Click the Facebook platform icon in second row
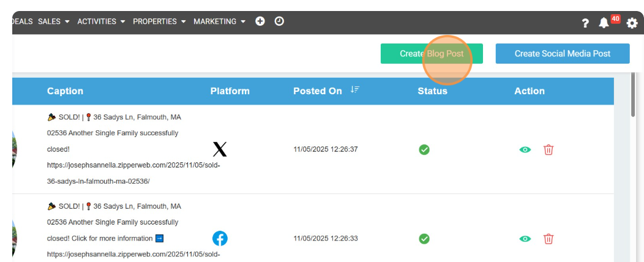This screenshot has height=262, width=644. [x=220, y=239]
